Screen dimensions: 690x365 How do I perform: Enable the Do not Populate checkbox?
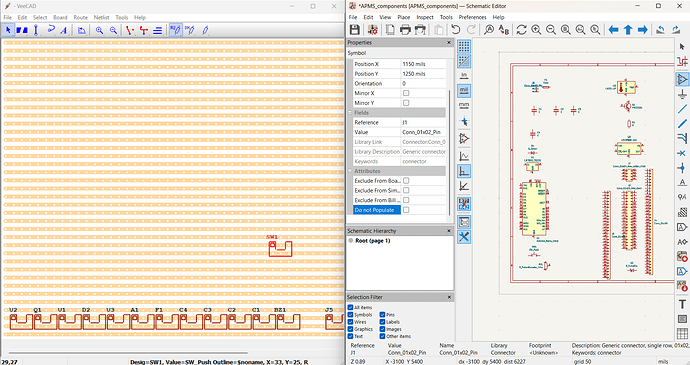[406, 210]
